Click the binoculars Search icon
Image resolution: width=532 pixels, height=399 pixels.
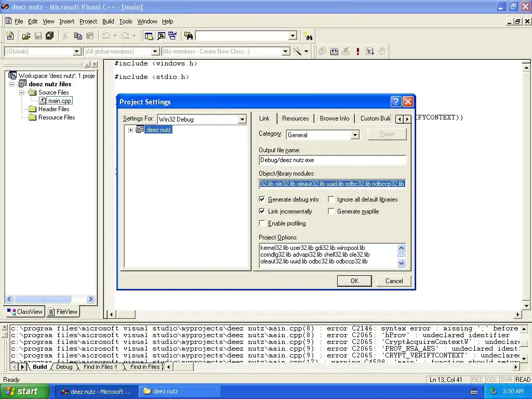pos(309,36)
